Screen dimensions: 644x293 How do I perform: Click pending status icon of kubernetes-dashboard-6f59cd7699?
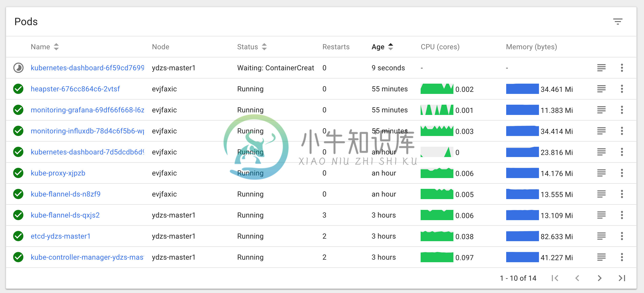click(x=18, y=68)
